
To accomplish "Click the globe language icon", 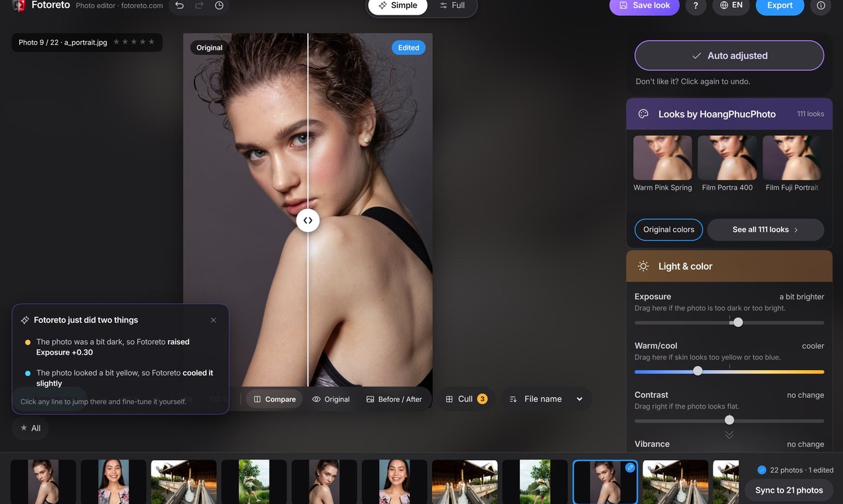I will (724, 5).
